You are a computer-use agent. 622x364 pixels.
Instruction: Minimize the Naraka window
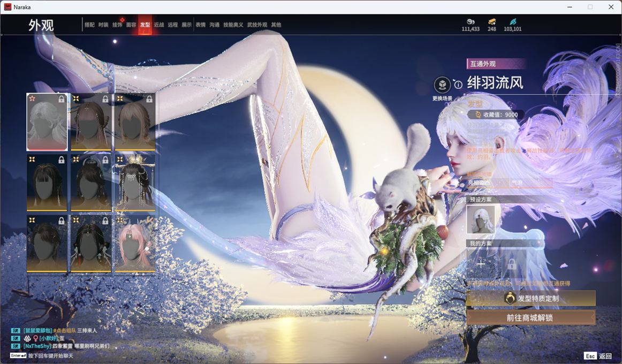pyautogui.click(x=570, y=7)
